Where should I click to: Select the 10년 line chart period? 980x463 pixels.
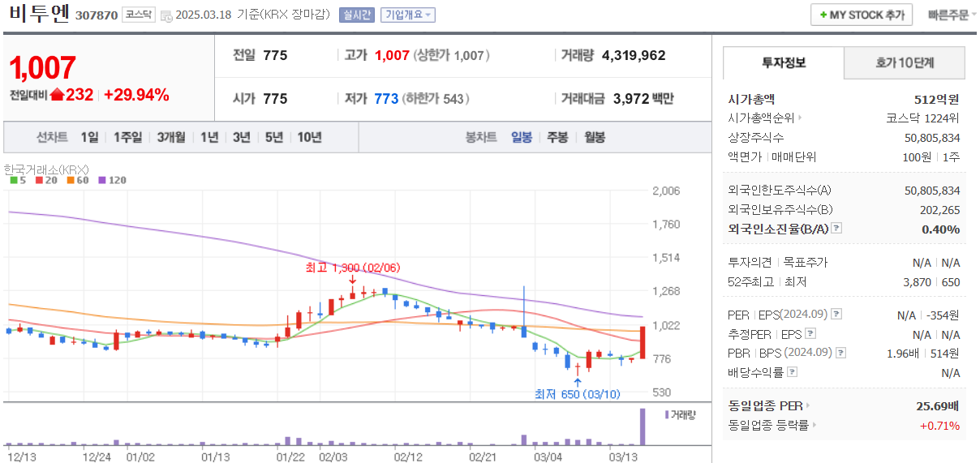309,137
